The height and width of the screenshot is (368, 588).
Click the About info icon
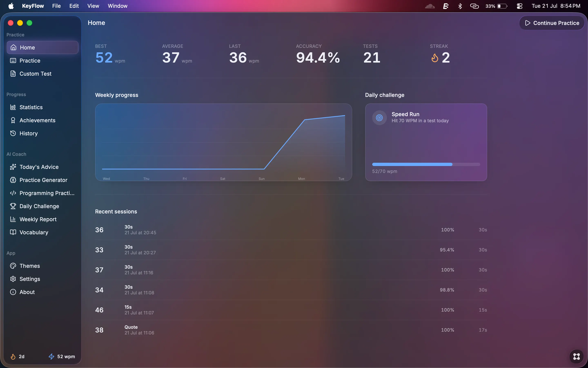tap(13, 292)
